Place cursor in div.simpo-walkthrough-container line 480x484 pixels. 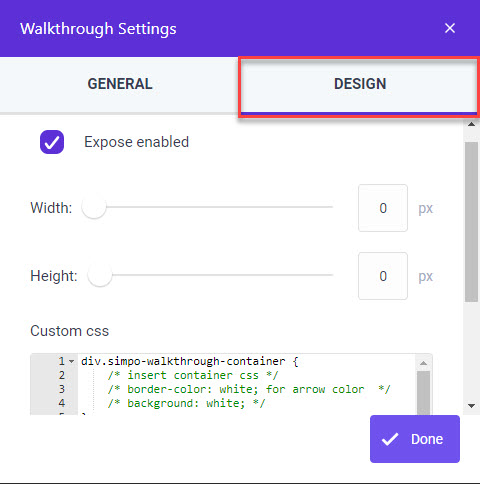pos(190,361)
